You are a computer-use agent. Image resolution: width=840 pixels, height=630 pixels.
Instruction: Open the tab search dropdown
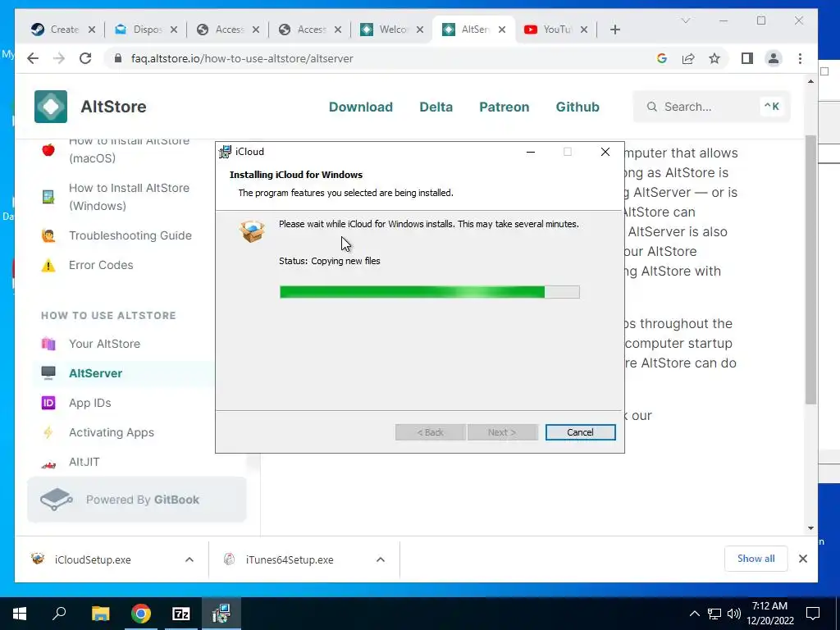[x=686, y=21]
